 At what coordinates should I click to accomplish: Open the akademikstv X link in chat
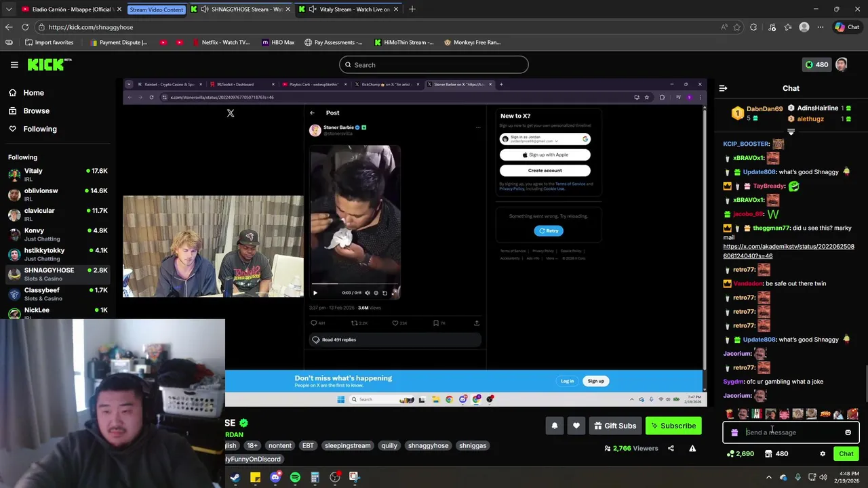click(789, 251)
